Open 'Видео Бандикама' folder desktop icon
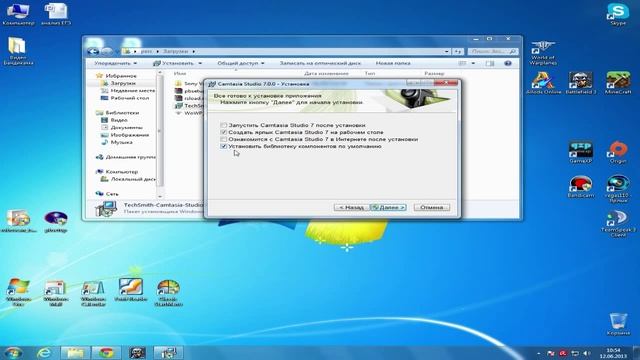This screenshot has width=640, height=360. (18, 51)
